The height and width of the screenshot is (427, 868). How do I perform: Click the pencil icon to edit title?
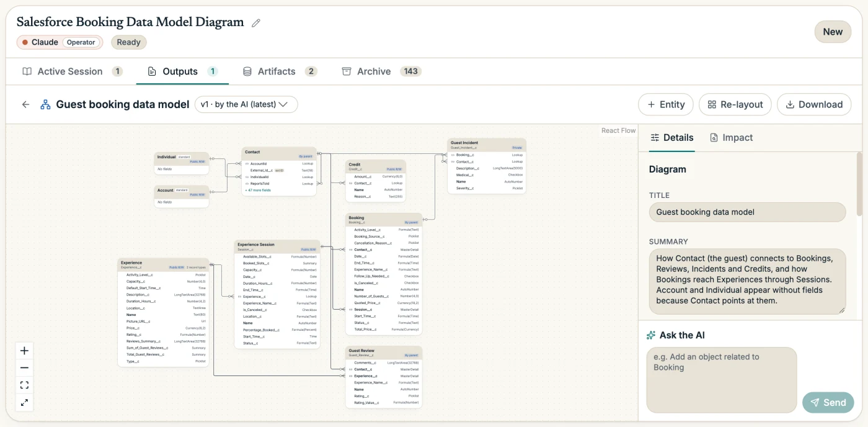256,23
